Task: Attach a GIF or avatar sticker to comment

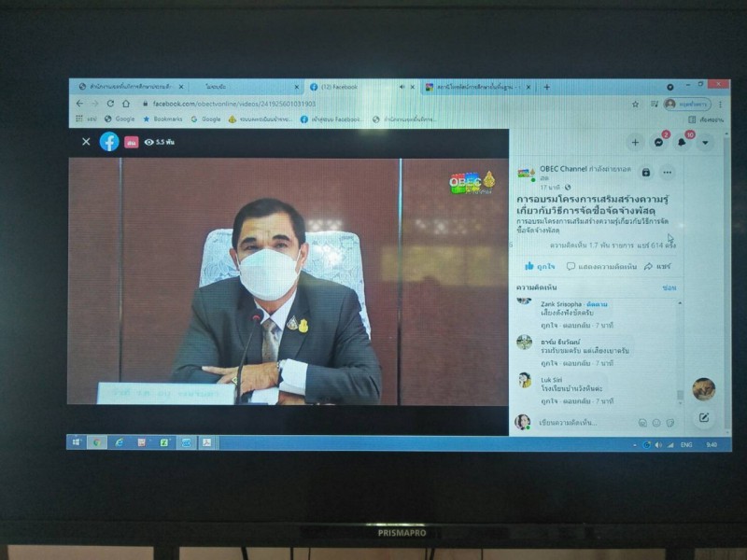Action: pos(642,423)
